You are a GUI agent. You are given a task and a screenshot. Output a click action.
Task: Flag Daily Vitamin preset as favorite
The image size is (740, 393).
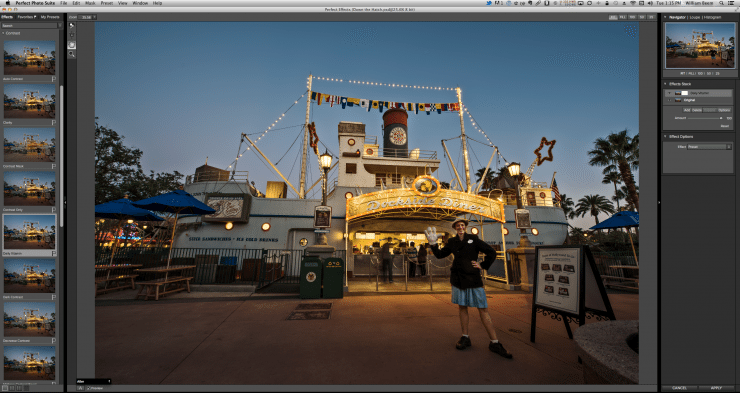point(53,253)
